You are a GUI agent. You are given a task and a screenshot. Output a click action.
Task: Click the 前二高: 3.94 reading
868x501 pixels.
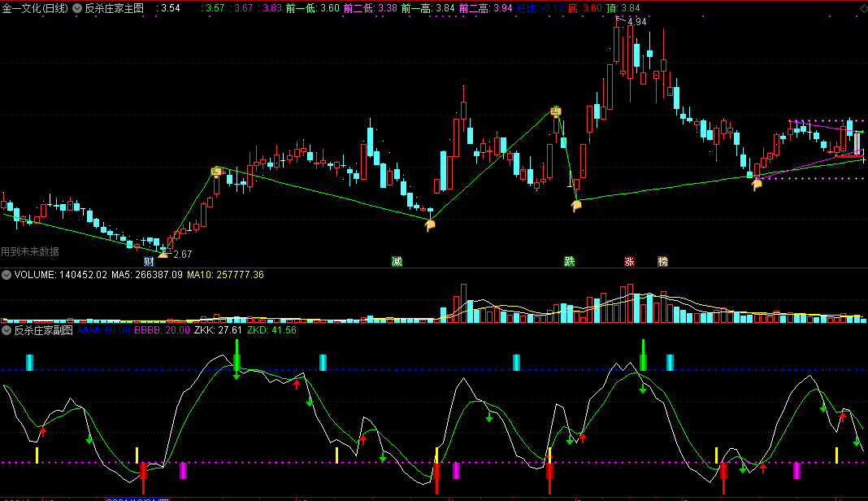point(485,8)
